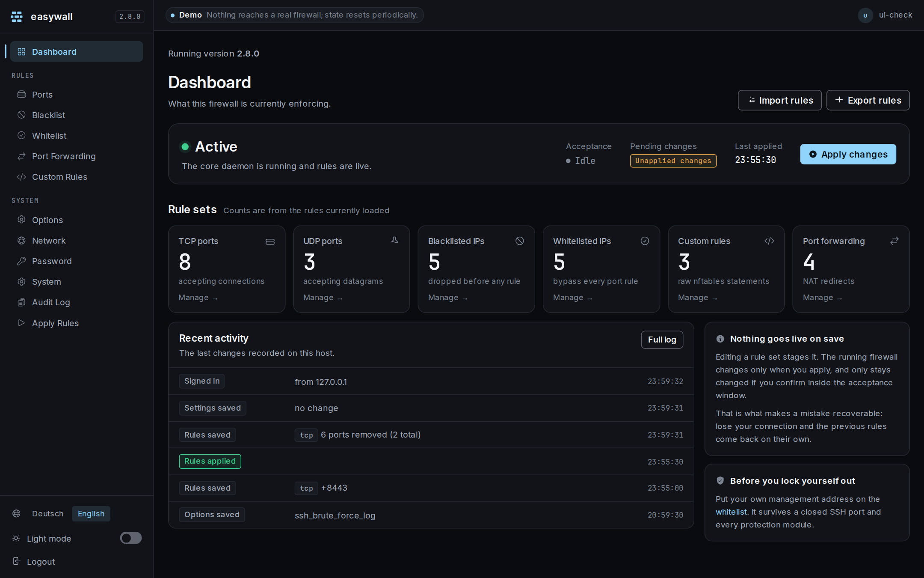Image resolution: width=924 pixels, height=578 pixels.
Task: Switch language to Deutsch
Action: [x=48, y=513]
